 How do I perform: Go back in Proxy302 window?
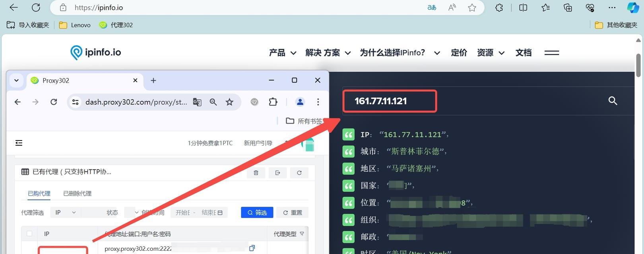coord(17,102)
